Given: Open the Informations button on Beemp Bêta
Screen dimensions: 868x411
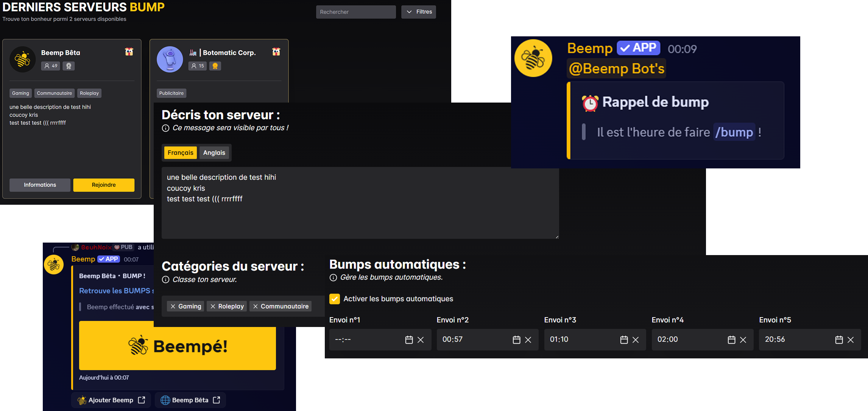Looking at the screenshot, I should pyautogui.click(x=40, y=185).
